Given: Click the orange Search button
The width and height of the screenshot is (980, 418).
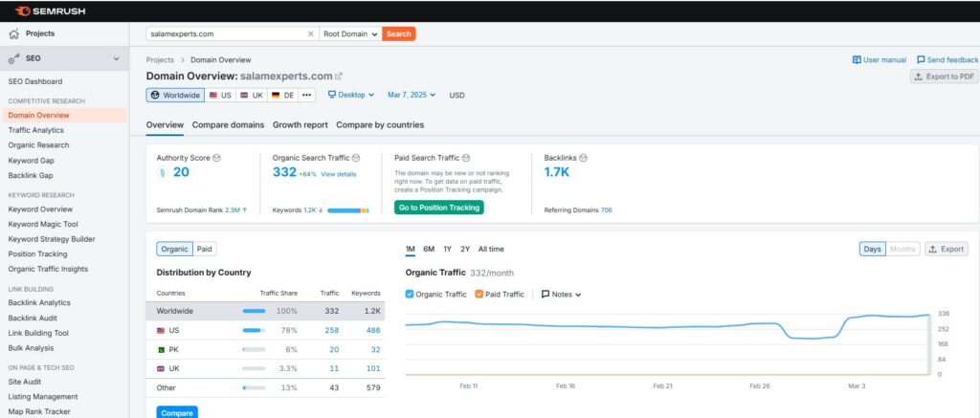Looking at the screenshot, I should coord(399,33).
